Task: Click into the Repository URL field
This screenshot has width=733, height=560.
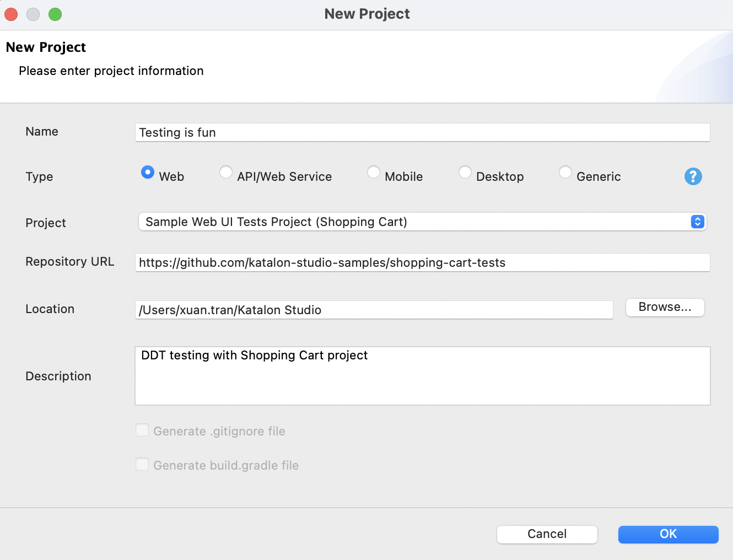Action: pyautogui.click(x=422, y=262)
